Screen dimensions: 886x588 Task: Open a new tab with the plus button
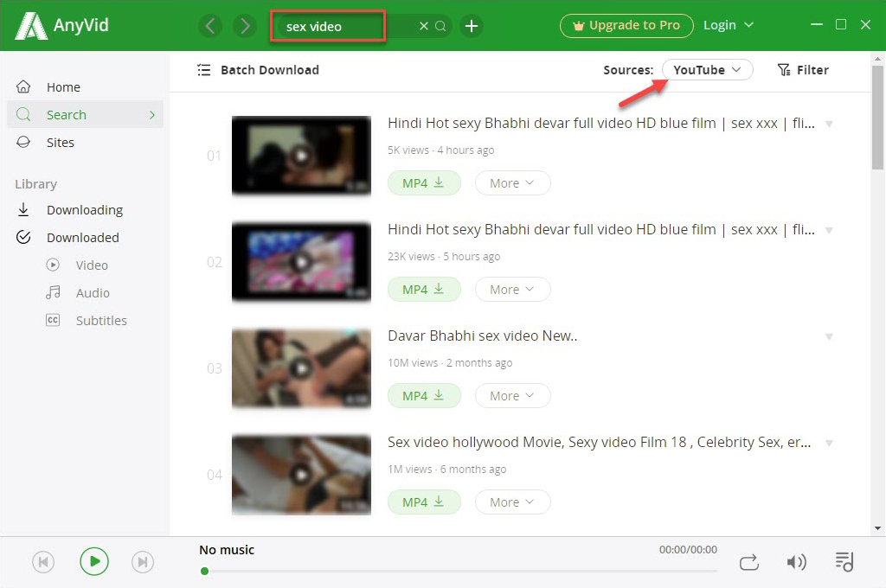tap(472, 26)
